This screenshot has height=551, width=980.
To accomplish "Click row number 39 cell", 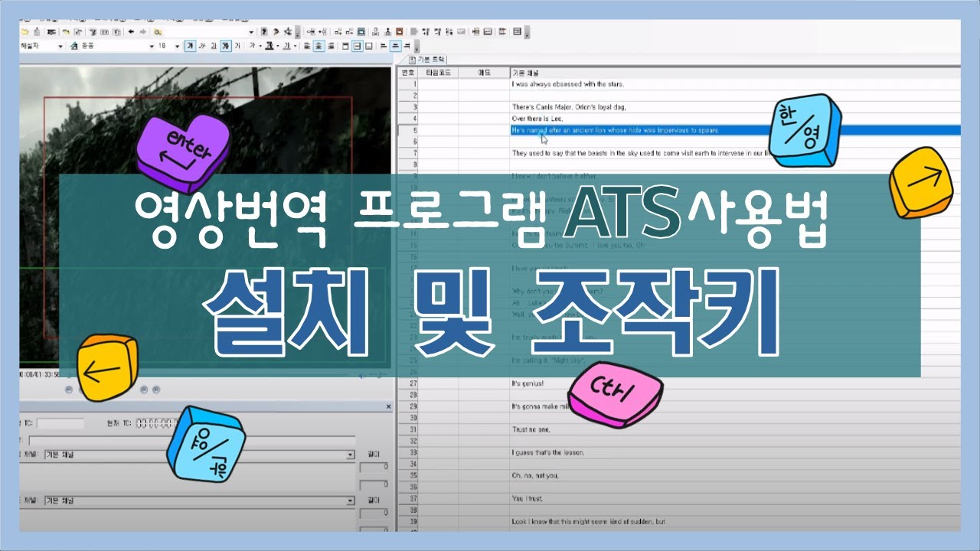I will click(407, 521).
